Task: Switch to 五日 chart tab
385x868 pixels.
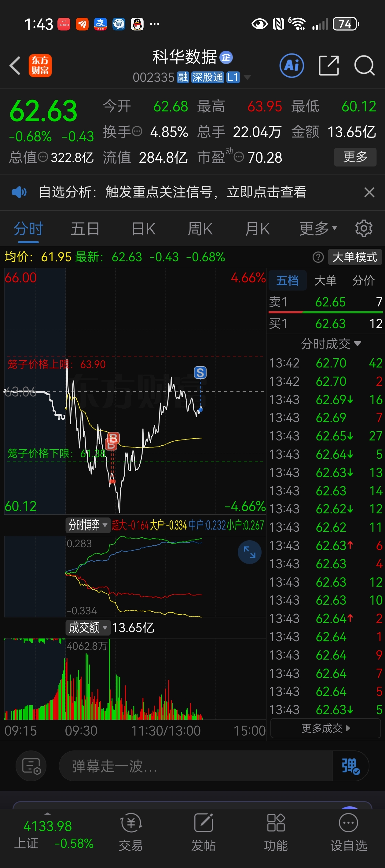Action: pyautogui.click(x=85, y=229)
